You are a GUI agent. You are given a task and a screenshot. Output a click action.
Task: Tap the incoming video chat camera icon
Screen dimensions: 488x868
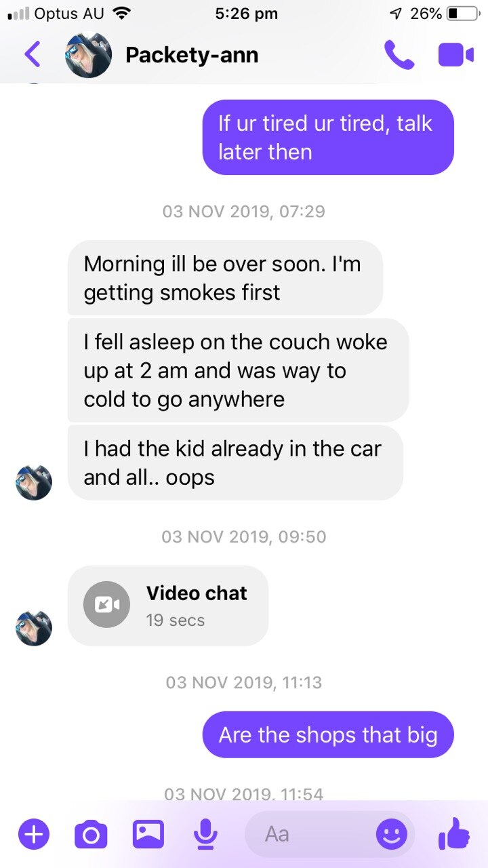(x=106, y=604)
